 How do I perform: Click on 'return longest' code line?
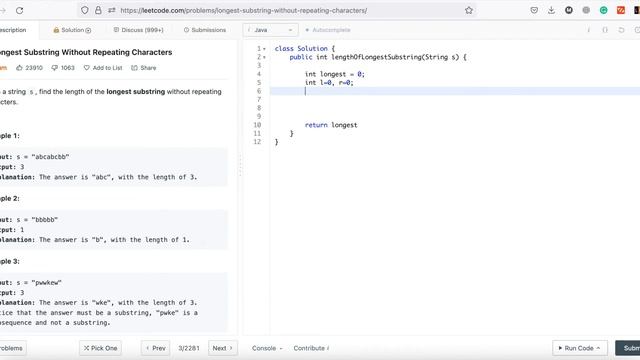coord(331,125)
